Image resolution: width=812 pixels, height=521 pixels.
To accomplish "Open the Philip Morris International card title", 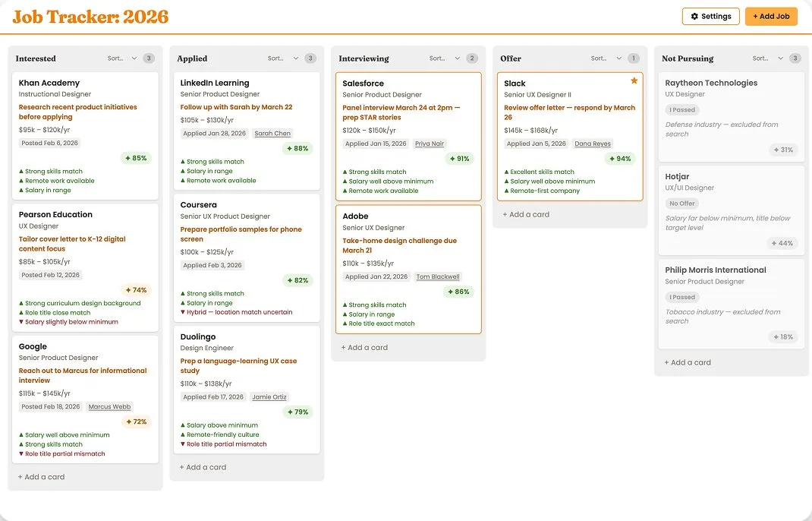I will click(715, 270).
